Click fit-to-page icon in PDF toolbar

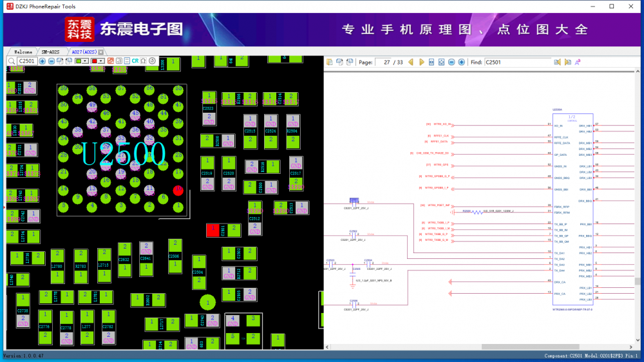(x=441, y=62)
